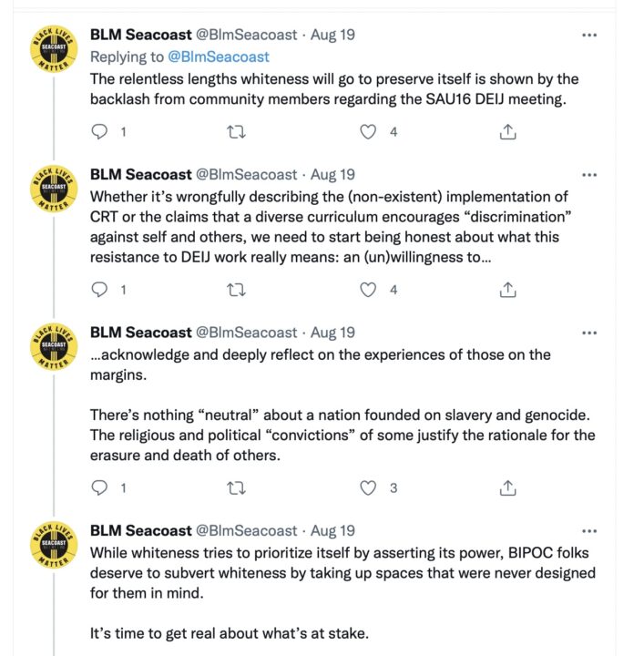The image size is (644, 656).
Task: Open BLM Seacoast profile name on first tweet
Action: click(140, 36)
